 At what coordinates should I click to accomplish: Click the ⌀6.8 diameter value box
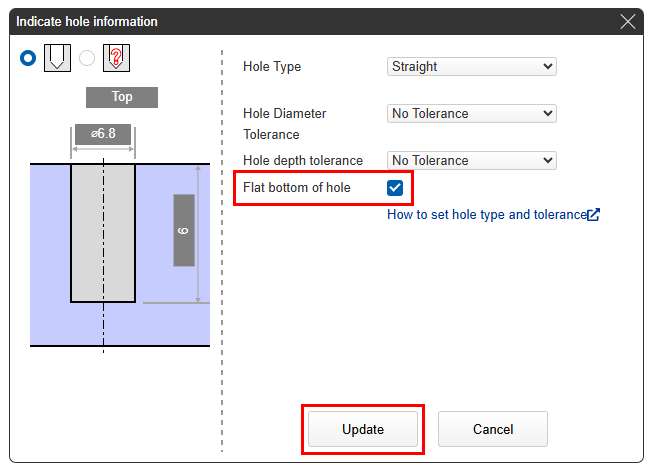(102, 135)
